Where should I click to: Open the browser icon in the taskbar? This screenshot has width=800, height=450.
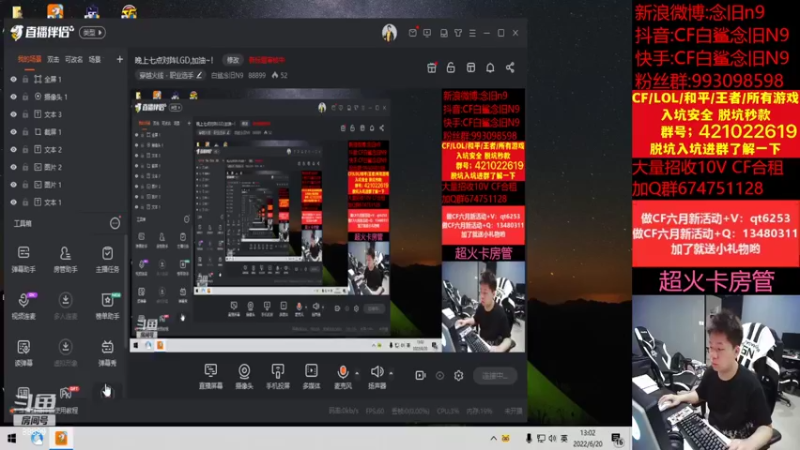pos(37,438)
